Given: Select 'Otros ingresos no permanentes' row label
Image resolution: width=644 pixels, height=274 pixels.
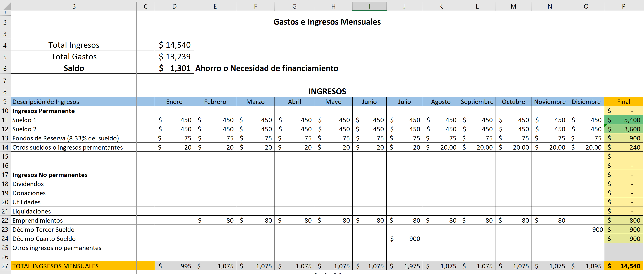Looking at the screenshot, I should pyautogui.click(x=74, y=248).
